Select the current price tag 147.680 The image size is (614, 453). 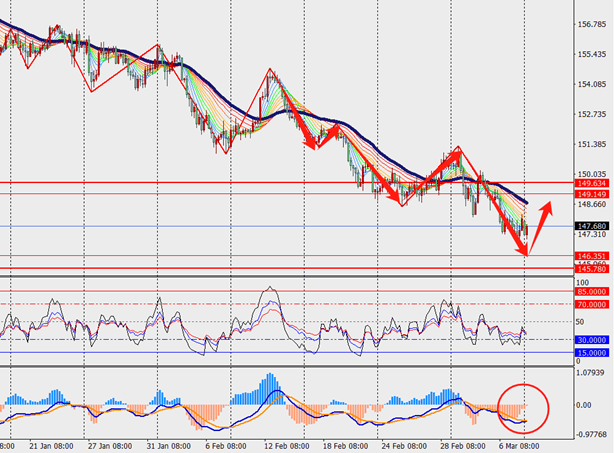[x=592, y=226]
